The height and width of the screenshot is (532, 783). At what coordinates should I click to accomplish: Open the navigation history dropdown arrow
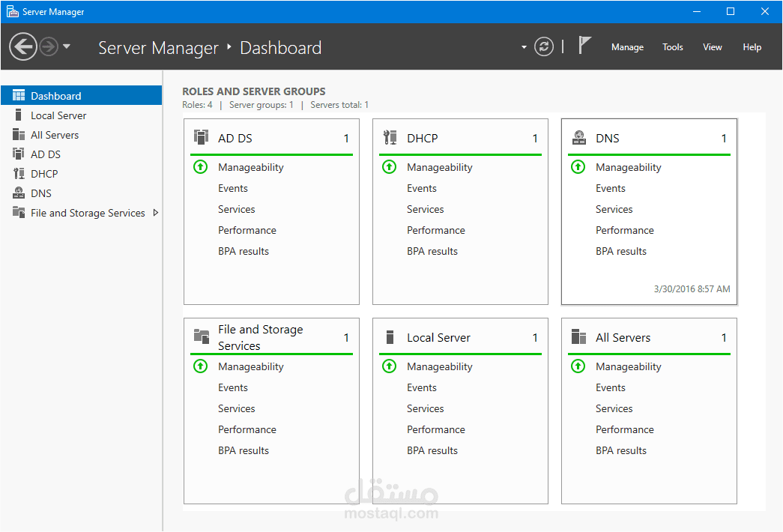coord(67,46)
